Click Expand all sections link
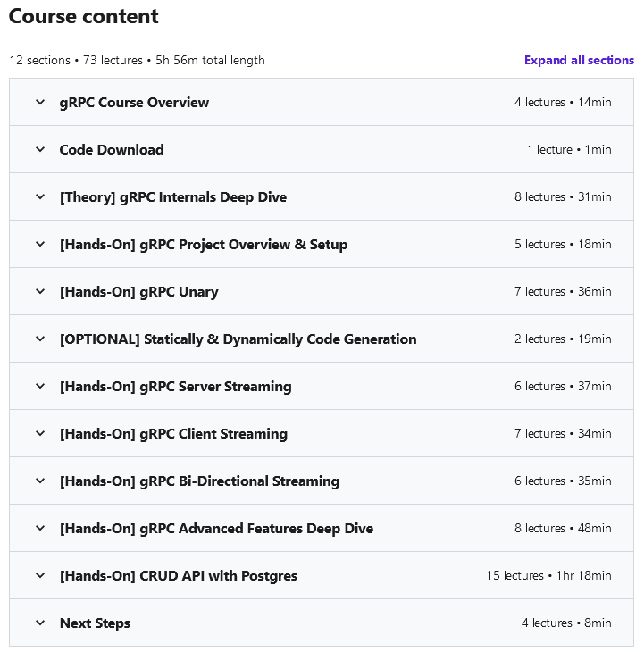Viewport: 644px width, 652px height. [x=579, y=61]
